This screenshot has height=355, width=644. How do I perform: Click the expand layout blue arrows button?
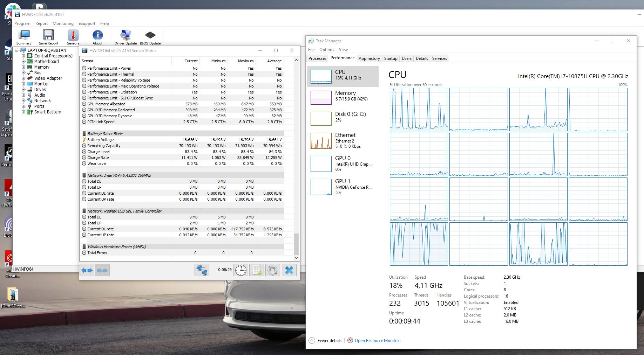(x=87, y=270)
